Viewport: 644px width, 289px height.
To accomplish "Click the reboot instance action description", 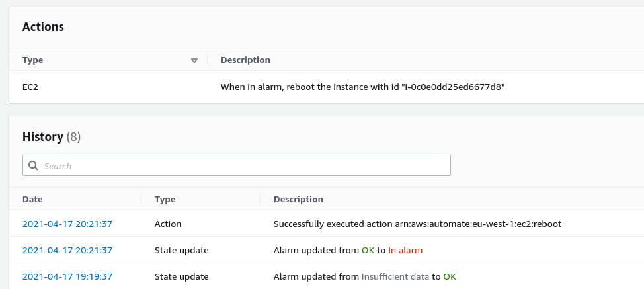I will [x=363, y=87].
